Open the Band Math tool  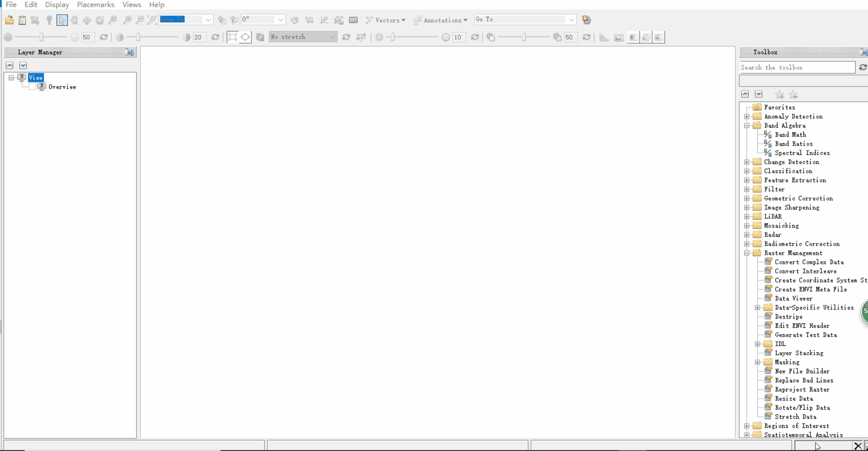[x=790, y=135]
